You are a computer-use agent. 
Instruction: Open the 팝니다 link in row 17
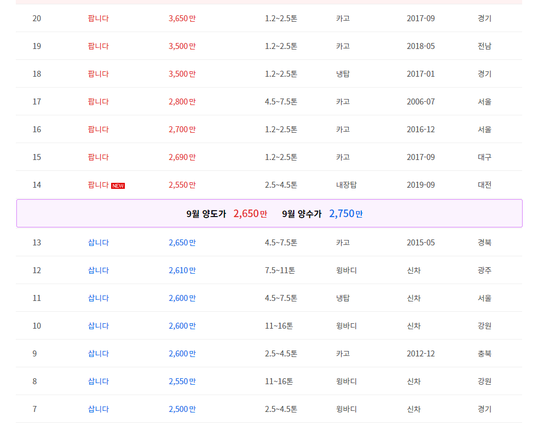pyautogui.click(x=98, y=102)
